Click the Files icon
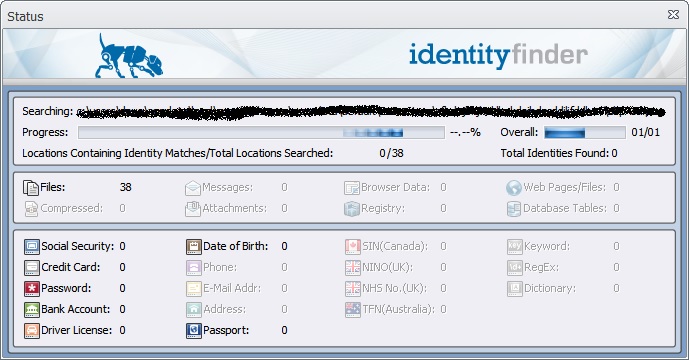689x360 pixels. (x=31, y=188)
